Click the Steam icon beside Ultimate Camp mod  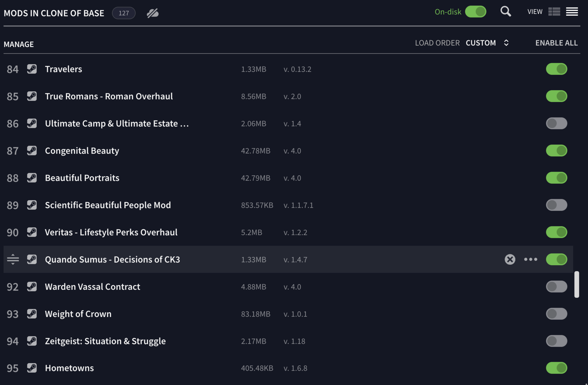(x=32, y=123)
